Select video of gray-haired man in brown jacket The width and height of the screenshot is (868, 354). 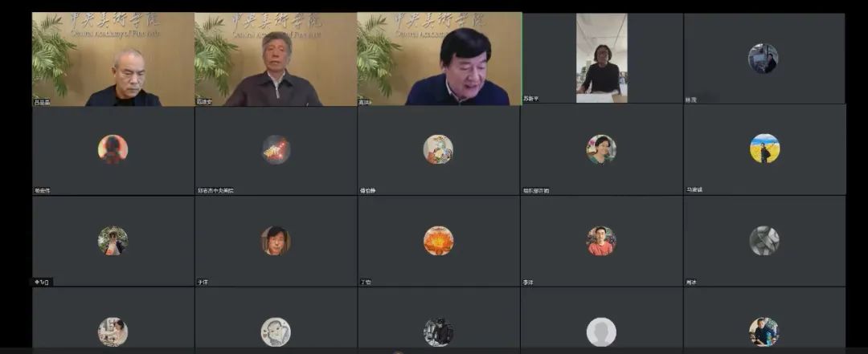(x=276, y=59)
